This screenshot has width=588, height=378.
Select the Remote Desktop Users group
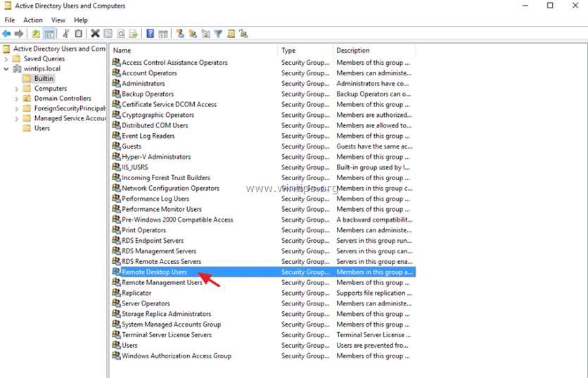pos(264,272)
